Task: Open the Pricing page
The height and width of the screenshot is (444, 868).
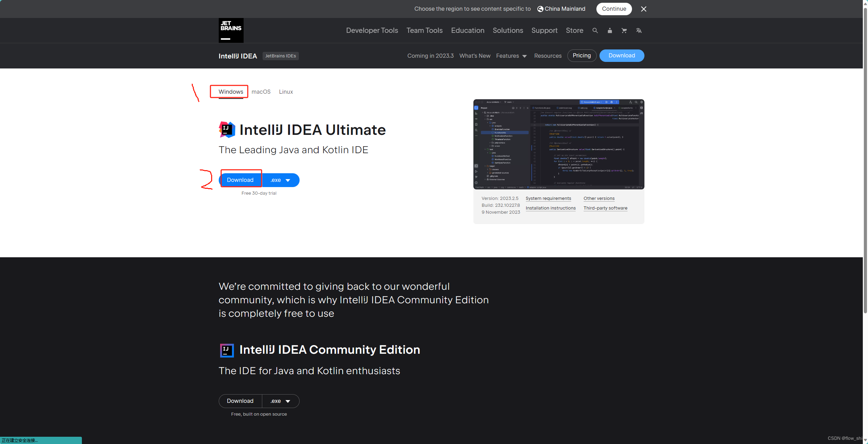Action: [582, 56]
